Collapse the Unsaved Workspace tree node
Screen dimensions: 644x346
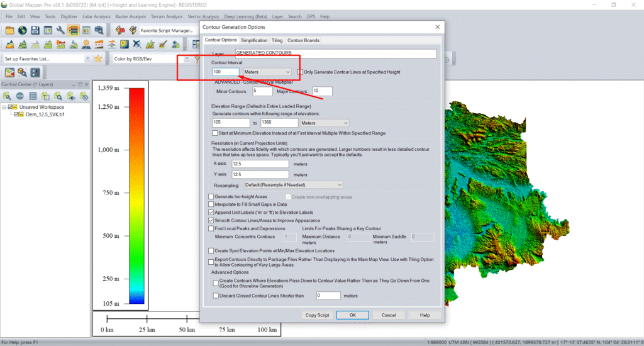tap(4, 107)
